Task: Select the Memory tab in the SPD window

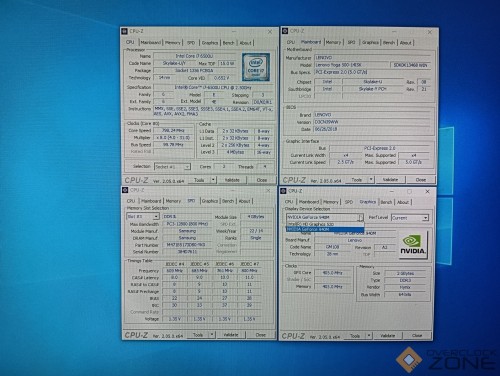Action: coord(173,201)
